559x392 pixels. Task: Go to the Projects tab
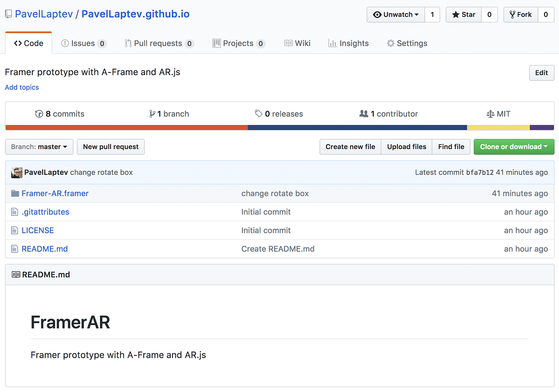click(239, 43)
